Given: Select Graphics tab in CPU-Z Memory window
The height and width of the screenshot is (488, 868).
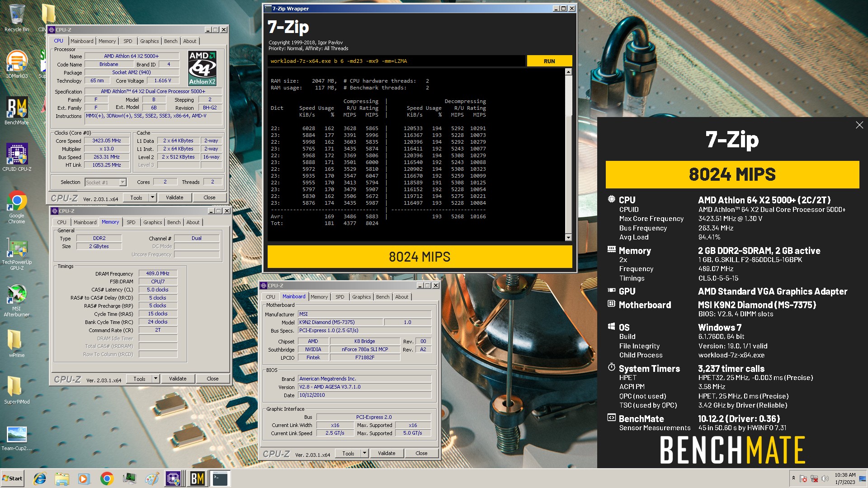Looking at the screenshot, I should point(152,222).
